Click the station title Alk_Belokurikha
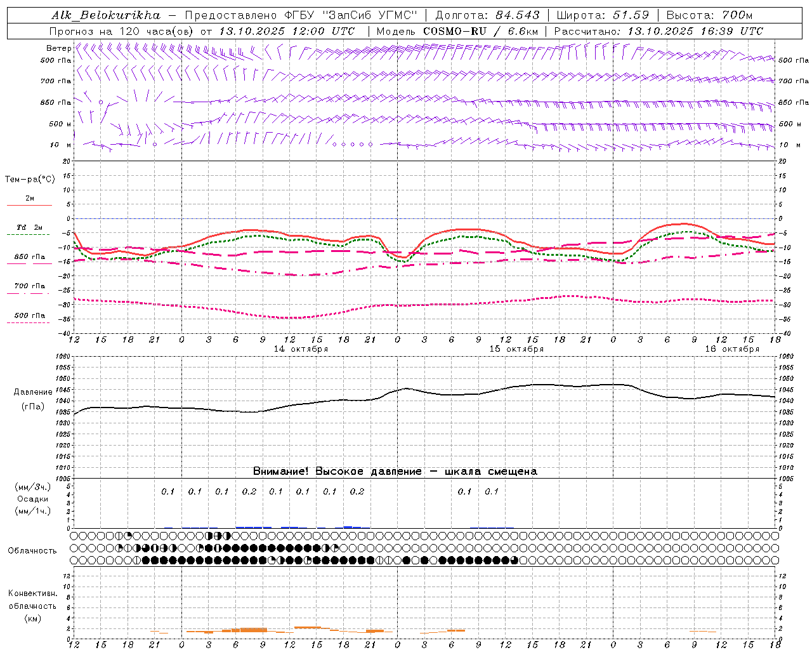This screenshot has width=812, height=650. coord(106,15)
